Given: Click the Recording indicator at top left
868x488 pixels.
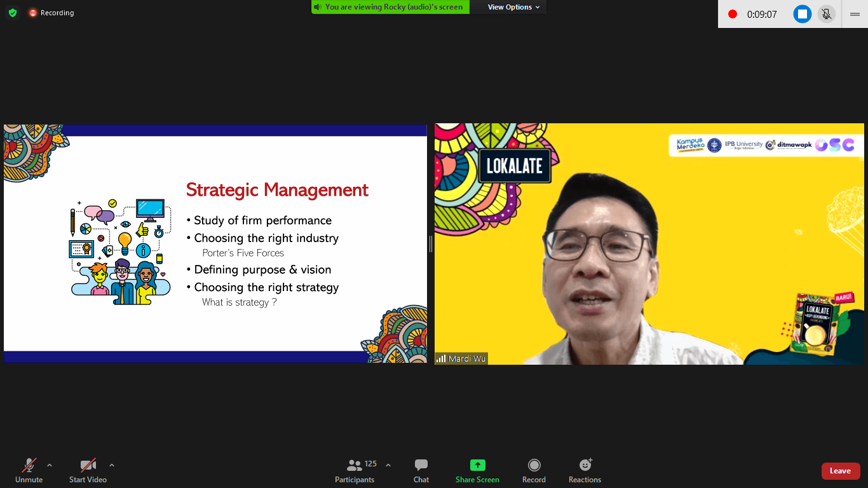Looking at the screenshot, I should pos(51,13).
